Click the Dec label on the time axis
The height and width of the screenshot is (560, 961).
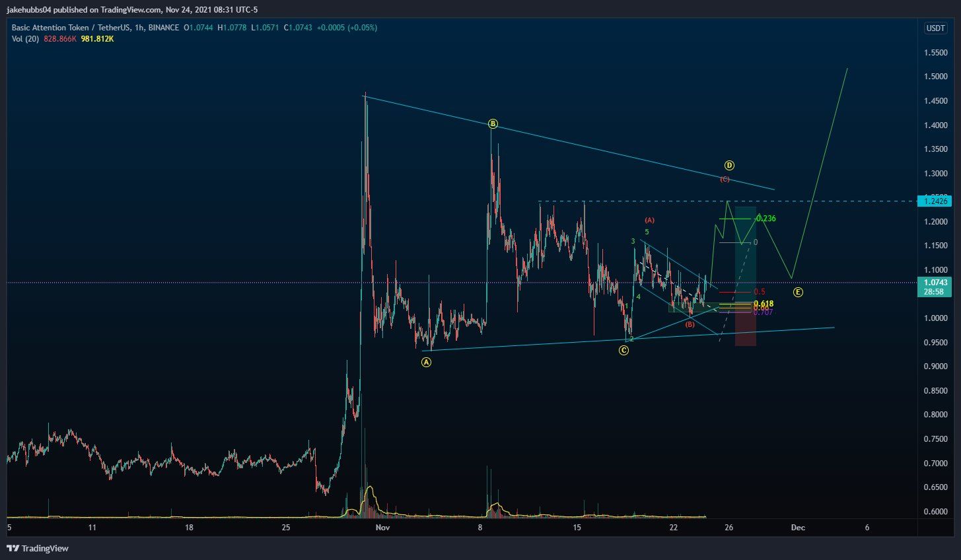pos(798,528)
